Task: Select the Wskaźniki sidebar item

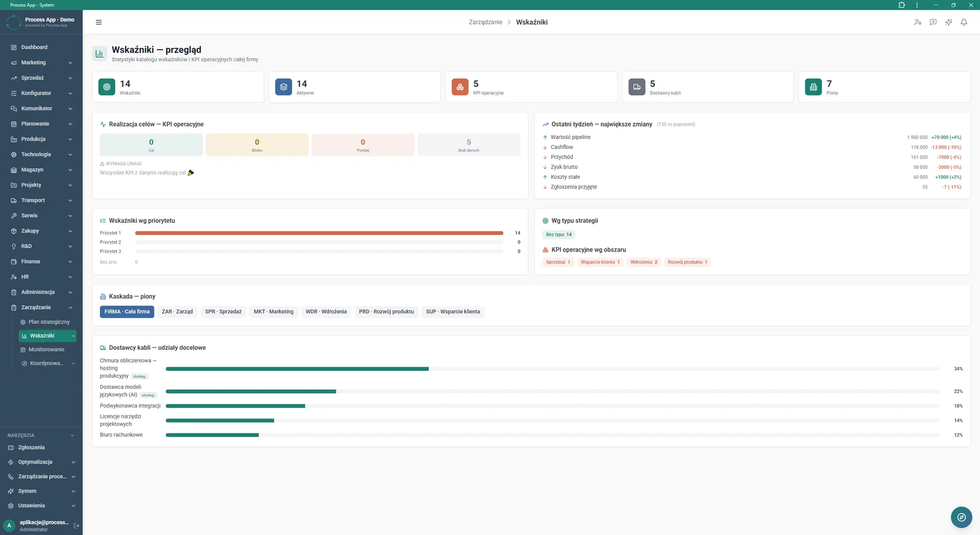Action: tap(47, 336)
